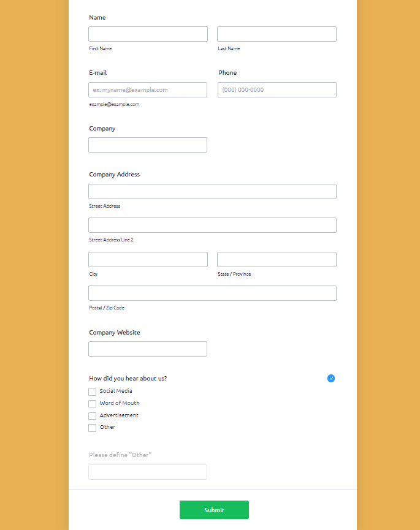420x530 pixels.
Task: Click the Social Media option label
Action: [x=116, y=391]
